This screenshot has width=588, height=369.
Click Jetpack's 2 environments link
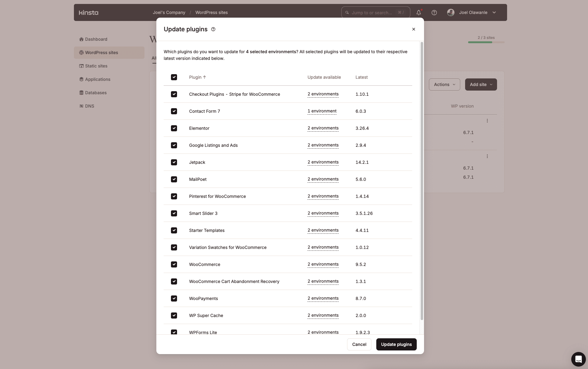pyautogui.click(x=323, y=162)
